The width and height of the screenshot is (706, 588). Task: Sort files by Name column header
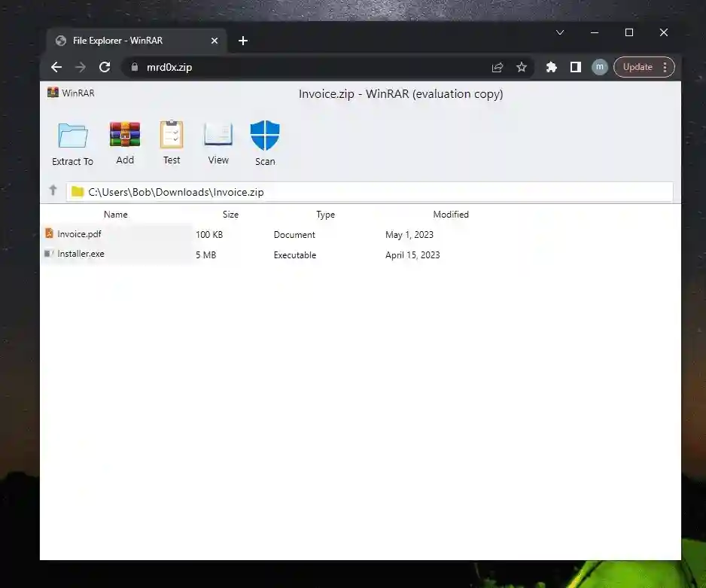116,215
